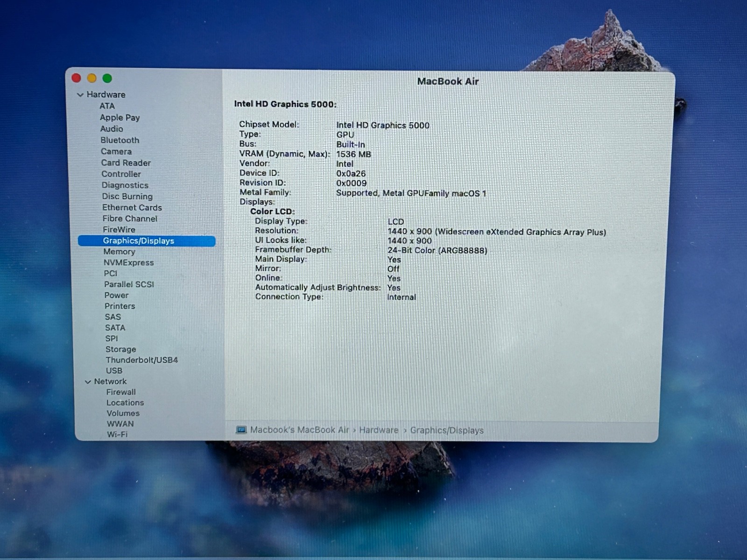Open the Card Reader entry
Viewport: 747px width, 560px height.
pyautogui.click(x=126, y=163)
